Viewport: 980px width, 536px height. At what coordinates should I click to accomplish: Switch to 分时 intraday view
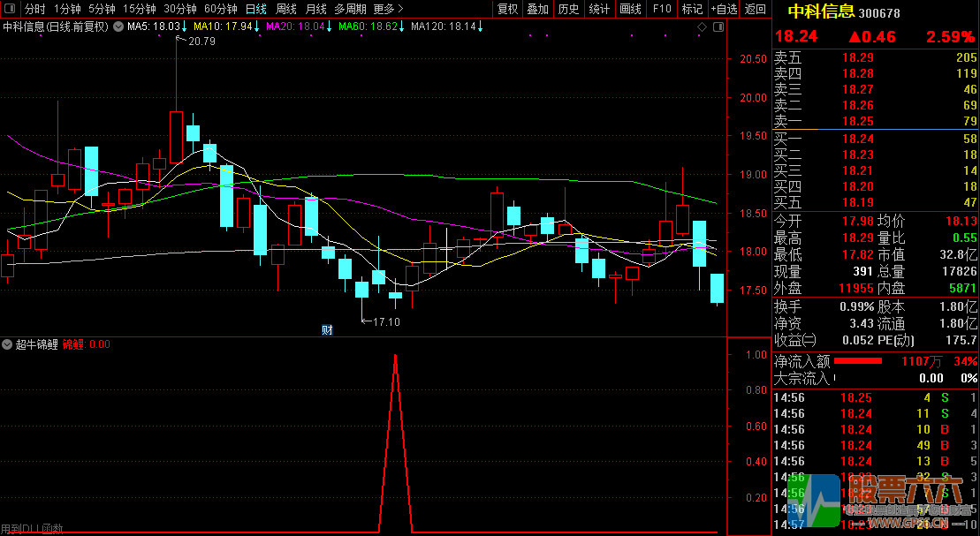coord(34,9)
